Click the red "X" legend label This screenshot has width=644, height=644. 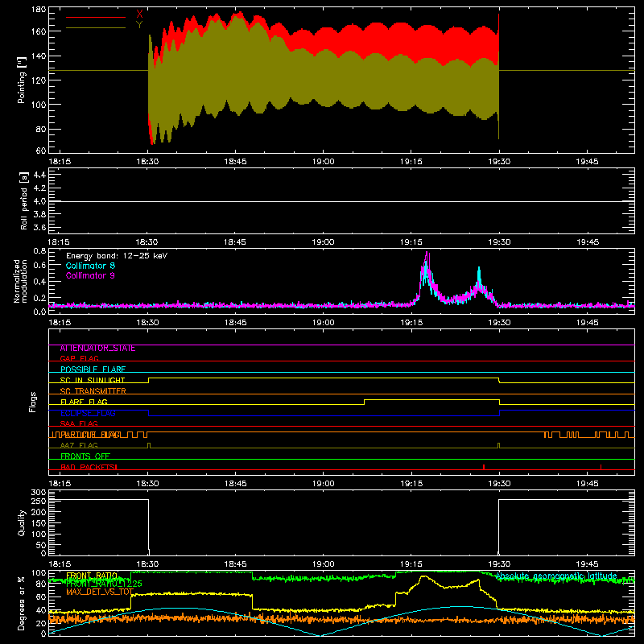point(139,14)
